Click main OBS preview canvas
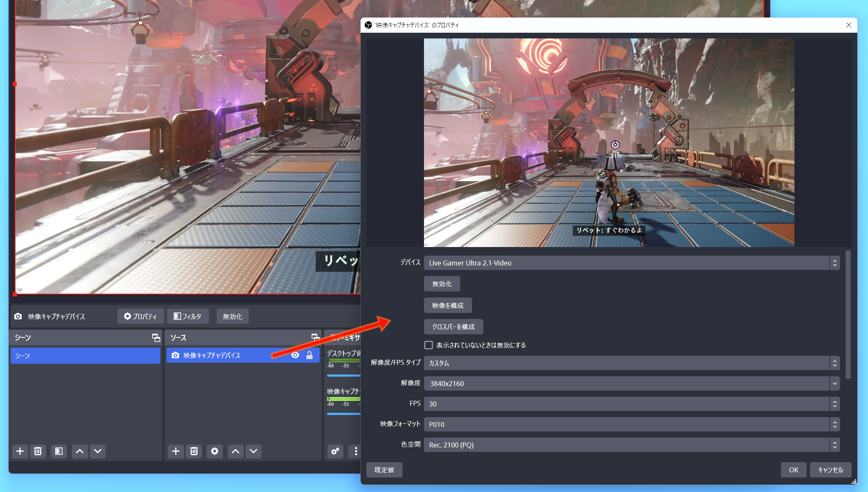The width and height of the screenshot is (868, 492). click(188, 147)
